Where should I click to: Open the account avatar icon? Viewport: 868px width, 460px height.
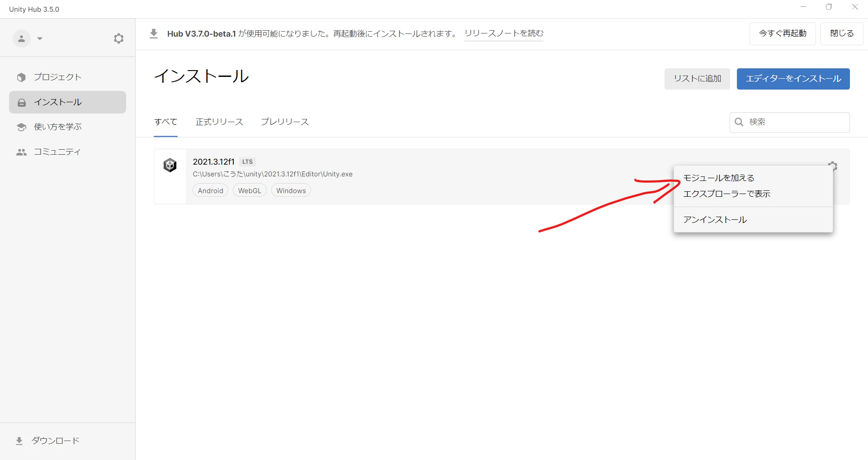(x=21, y=38)
